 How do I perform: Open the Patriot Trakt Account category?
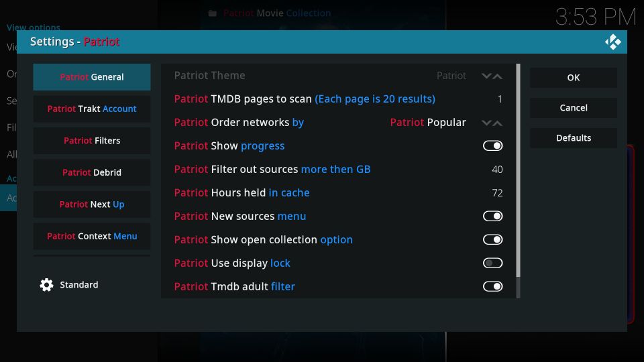[92, 109]
